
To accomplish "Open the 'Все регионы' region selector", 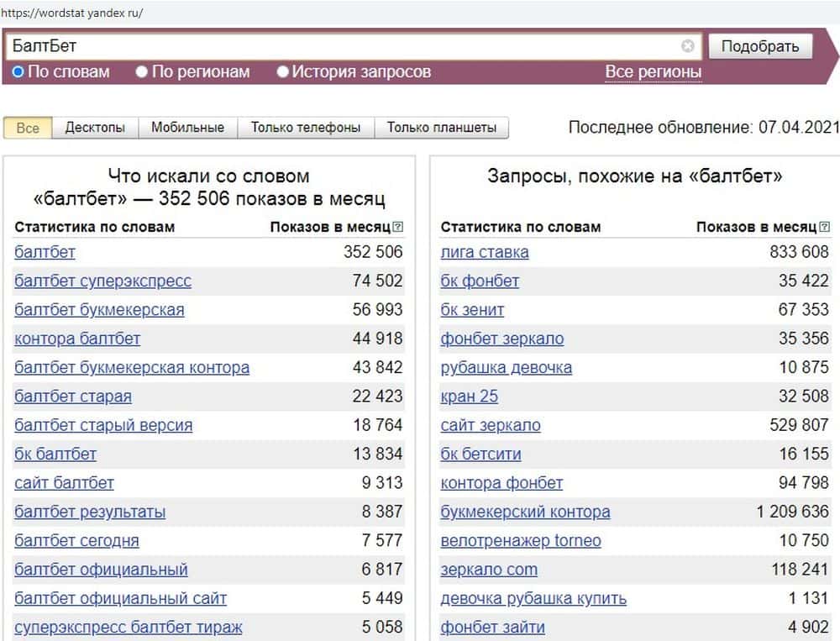I will pos(653,72).
